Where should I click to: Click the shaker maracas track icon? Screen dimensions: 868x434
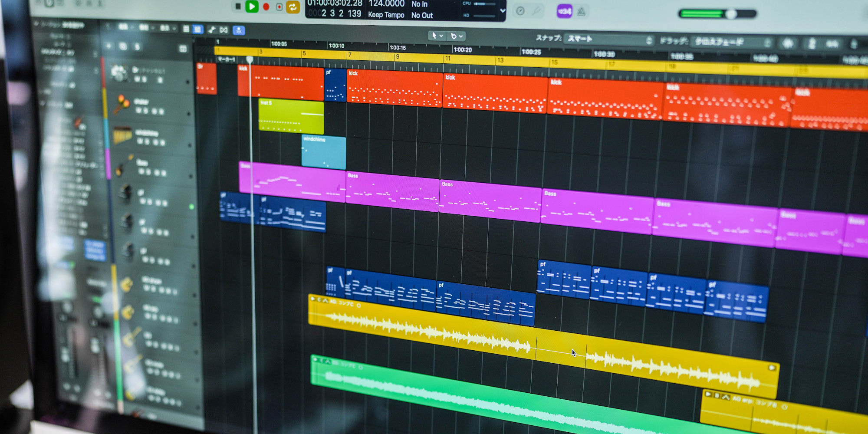click(x=122, y=104)
